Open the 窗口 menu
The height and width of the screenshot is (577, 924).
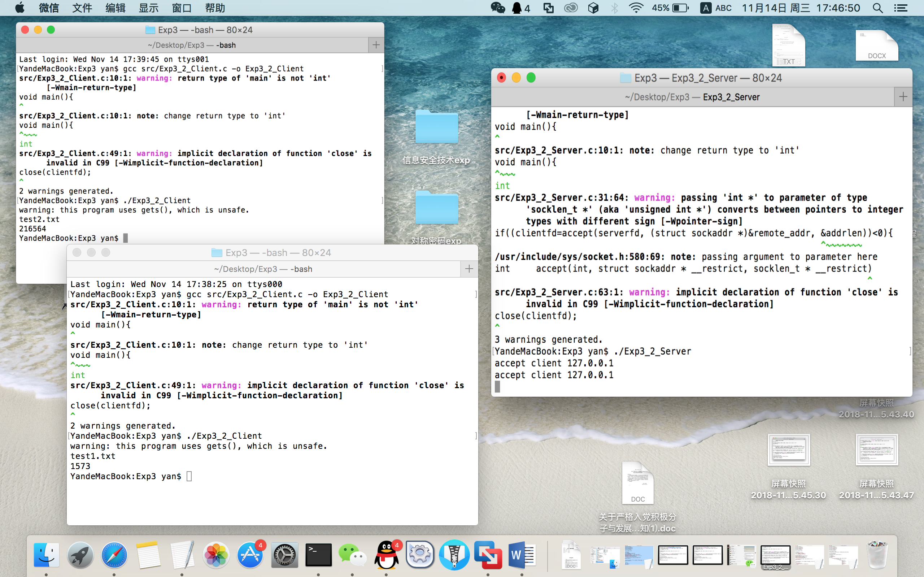point(182,8)
